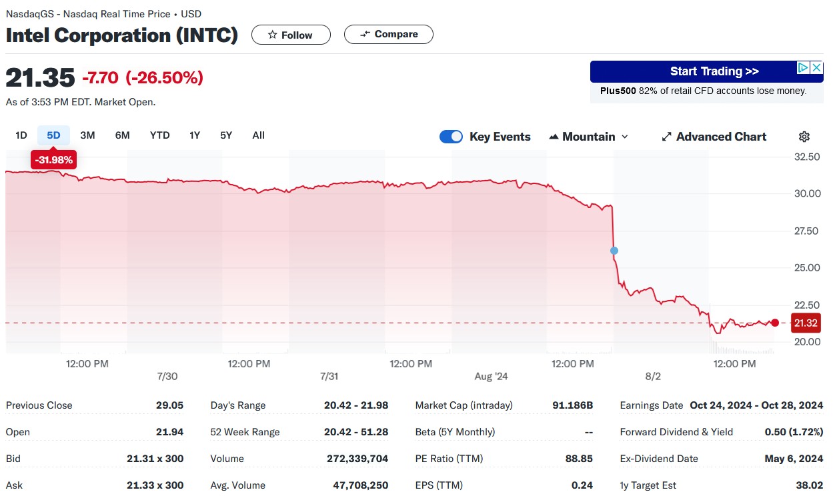This screenshot has width=839, height=504.
Task: Follow Intel Corporation stock
Action: coord(291,35)
